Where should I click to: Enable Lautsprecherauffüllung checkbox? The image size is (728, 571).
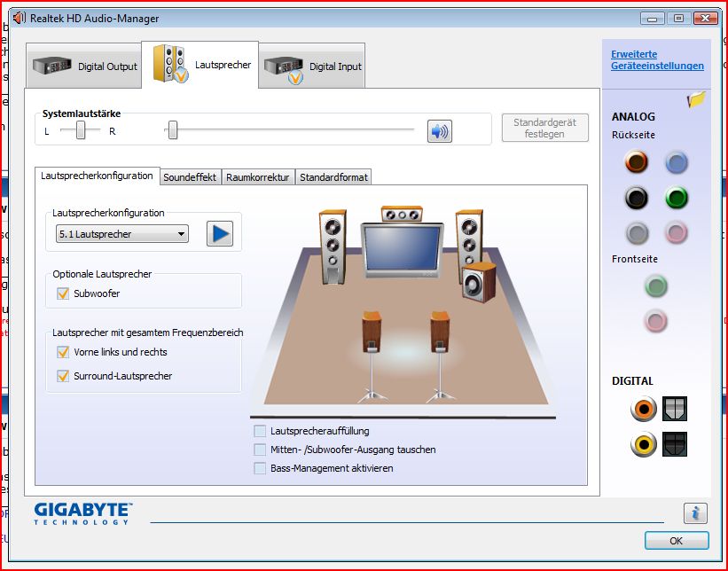coord(260,431)
